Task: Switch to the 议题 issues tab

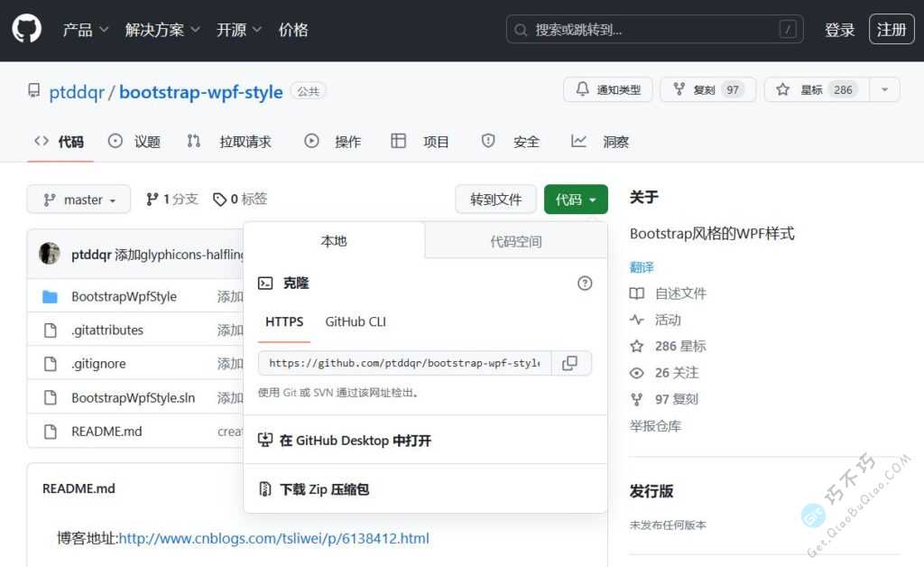Action: point(134,142)
